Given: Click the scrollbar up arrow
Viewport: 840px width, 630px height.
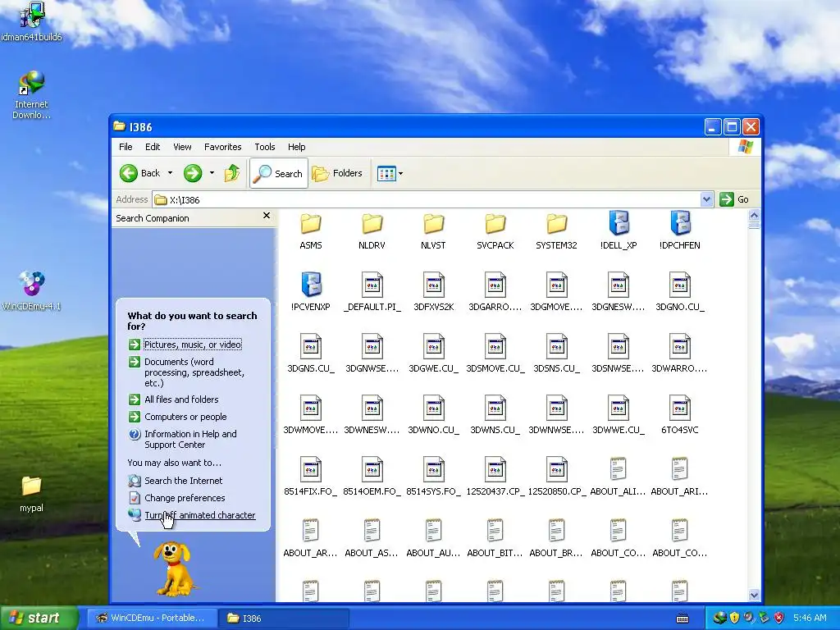Looking at the screenshot, I should click(754, 216).
